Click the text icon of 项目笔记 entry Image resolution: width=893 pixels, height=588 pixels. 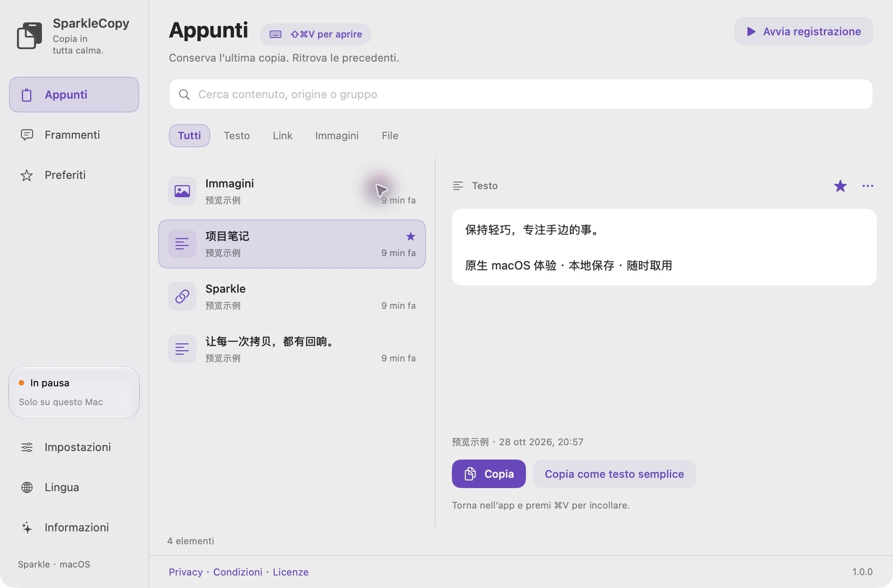[182, 244]
